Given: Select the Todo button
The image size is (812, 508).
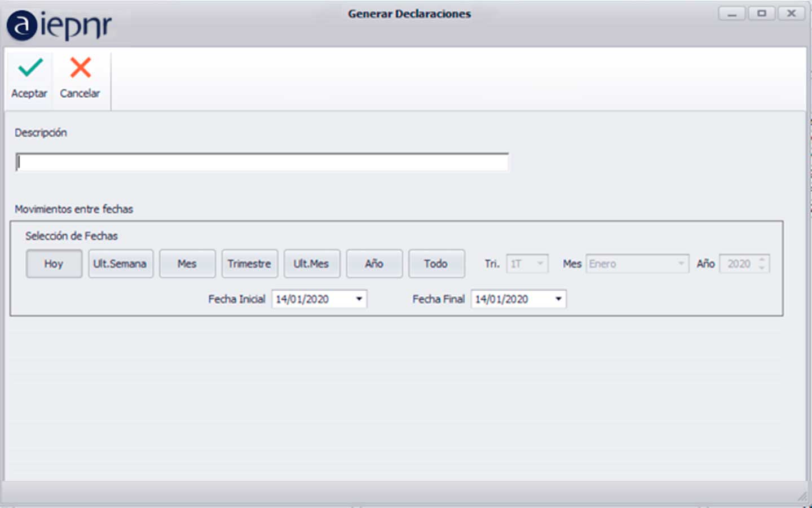Looking at the screenshot, I should (436, 264).
